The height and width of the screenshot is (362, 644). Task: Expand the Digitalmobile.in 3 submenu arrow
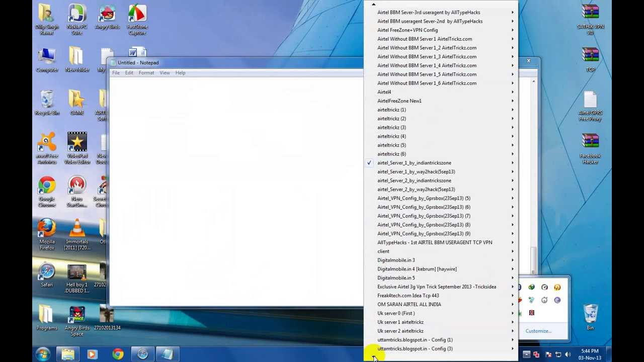click(x=513, y=260)
